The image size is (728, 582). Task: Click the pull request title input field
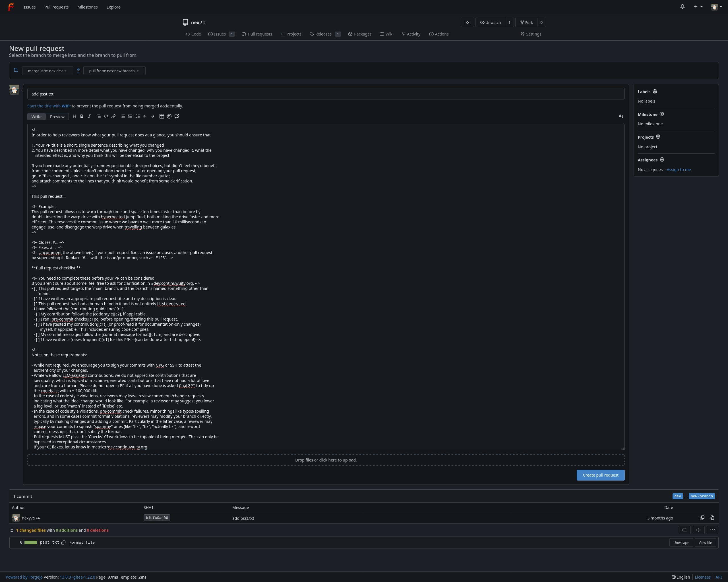coord(326,94)
